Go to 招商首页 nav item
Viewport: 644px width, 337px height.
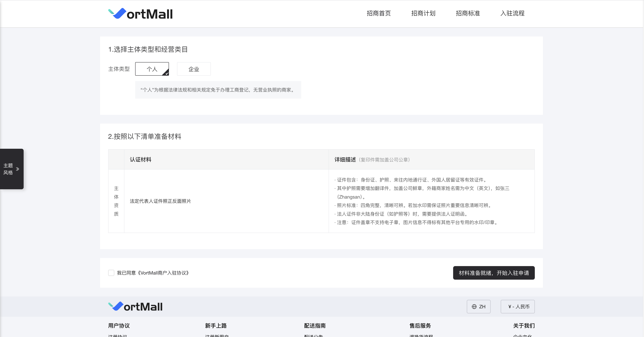pyautogui.click(x=379, y=14)
